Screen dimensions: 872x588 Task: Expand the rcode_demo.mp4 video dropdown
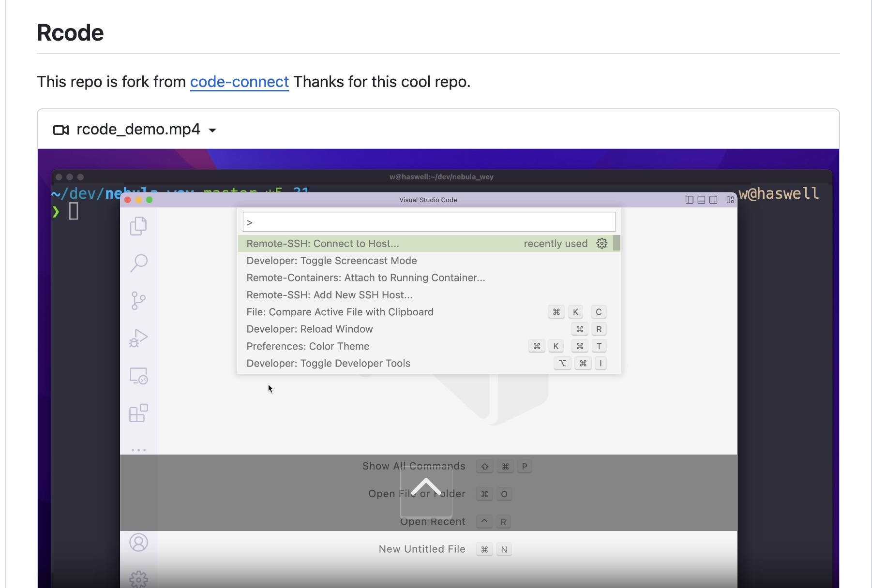coord(212,130)
